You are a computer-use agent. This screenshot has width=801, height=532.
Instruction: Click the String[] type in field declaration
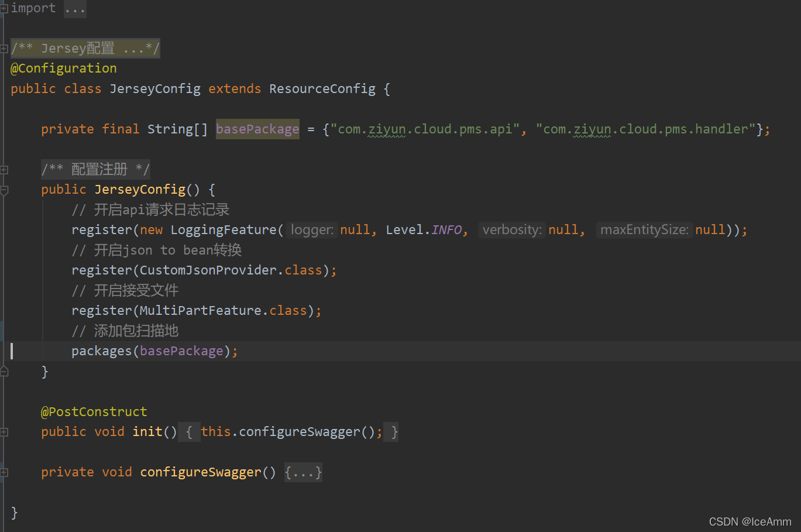coord(177,129)
